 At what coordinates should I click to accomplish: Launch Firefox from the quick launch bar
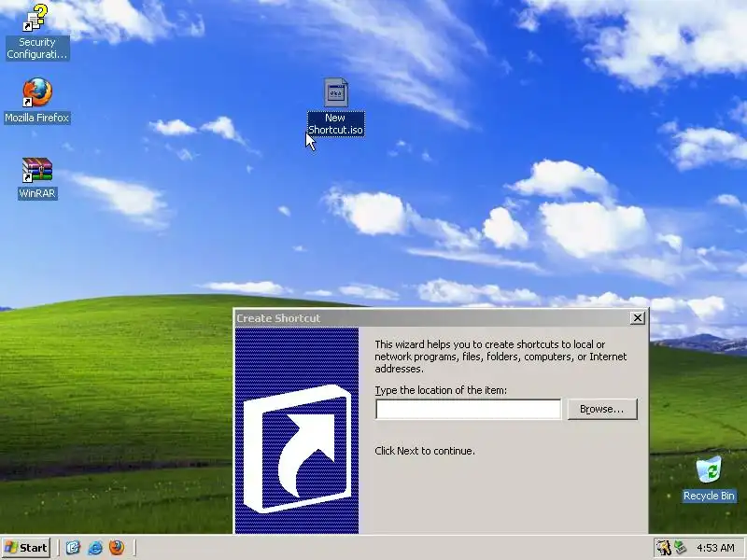pyautogui.click(x=116, y=548)
